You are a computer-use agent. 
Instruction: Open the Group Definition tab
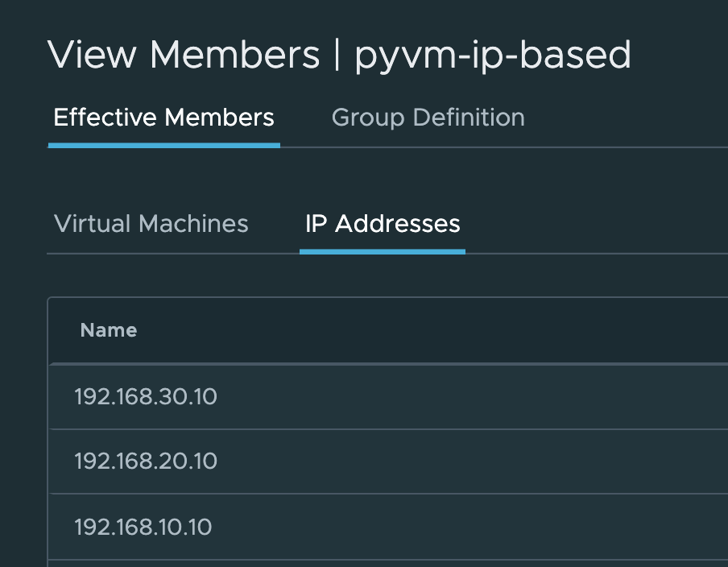coord(428,118)
